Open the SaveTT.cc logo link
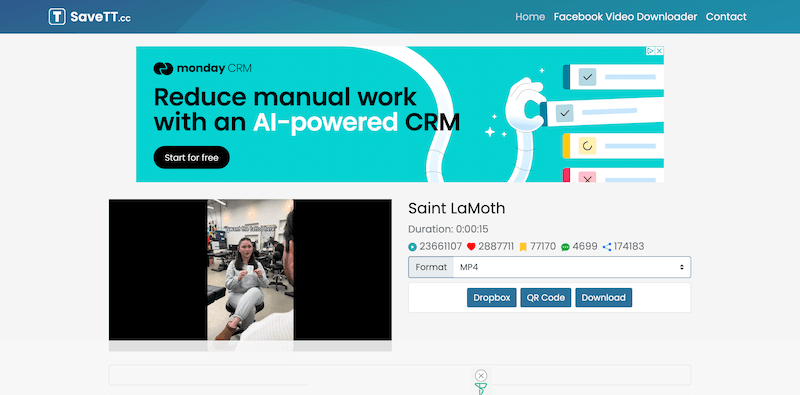Image resolution: width=800 pixels, height=395 pixels. (90, 16)
